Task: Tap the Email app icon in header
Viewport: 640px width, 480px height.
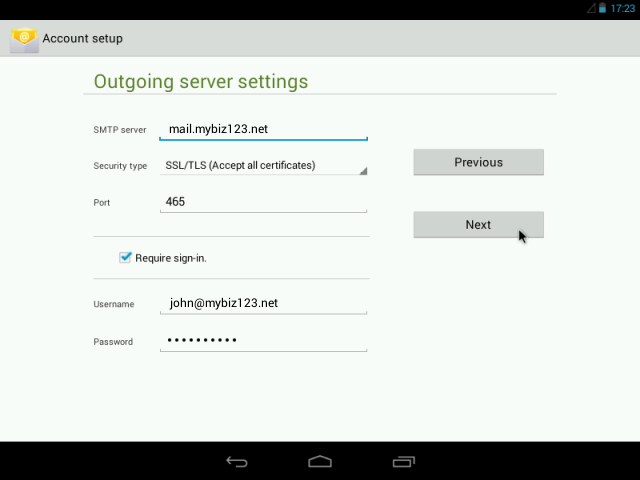Action: tap(24, 40)
